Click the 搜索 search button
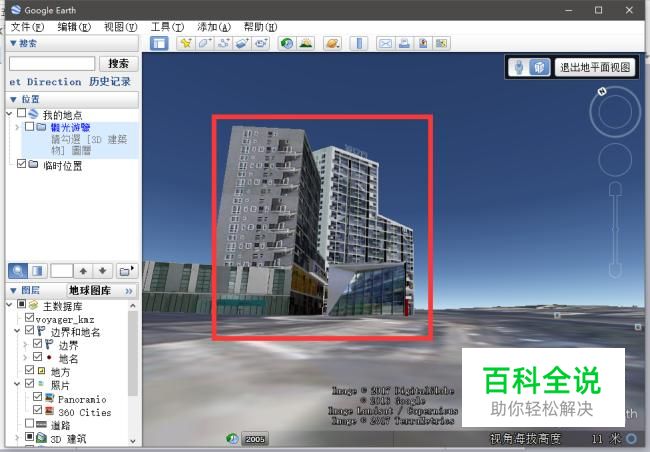 tap(119, 63)
